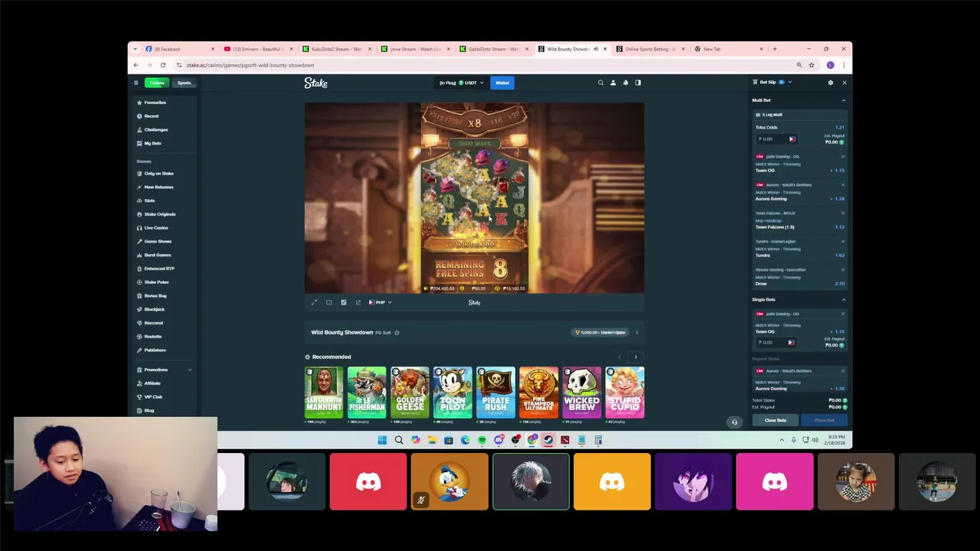Expand the Bet Slip dropdown chevron
The image size is (980, 551).
pos(789,83)
